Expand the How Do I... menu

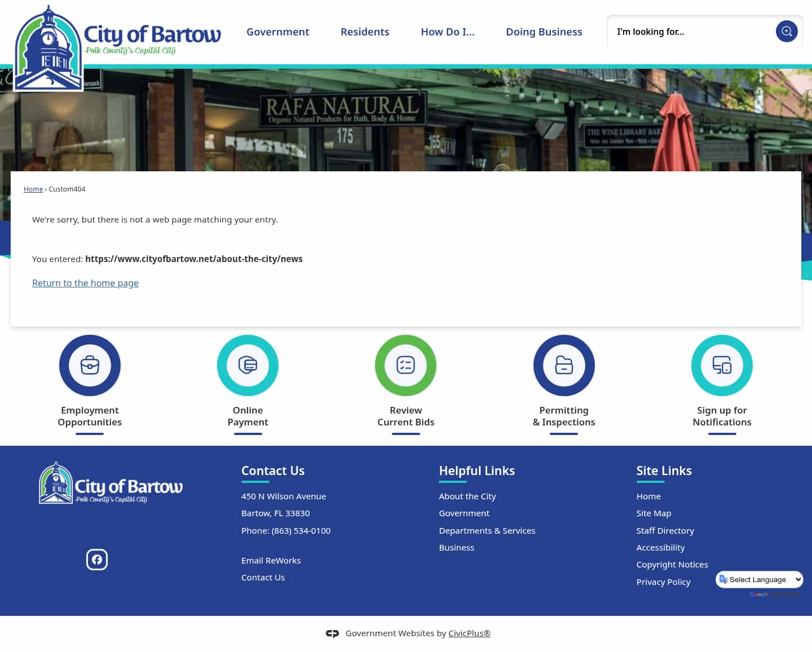(x=447, y=32)
